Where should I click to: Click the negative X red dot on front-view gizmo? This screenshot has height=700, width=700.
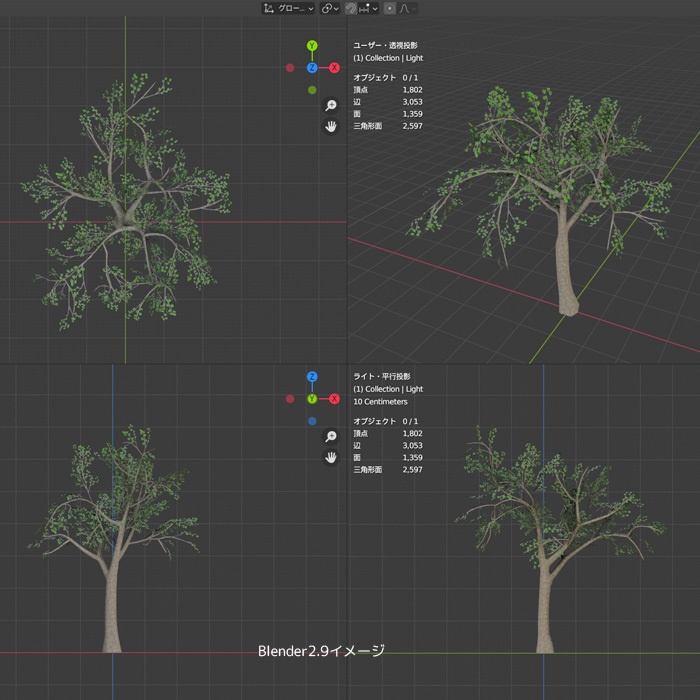290,399
